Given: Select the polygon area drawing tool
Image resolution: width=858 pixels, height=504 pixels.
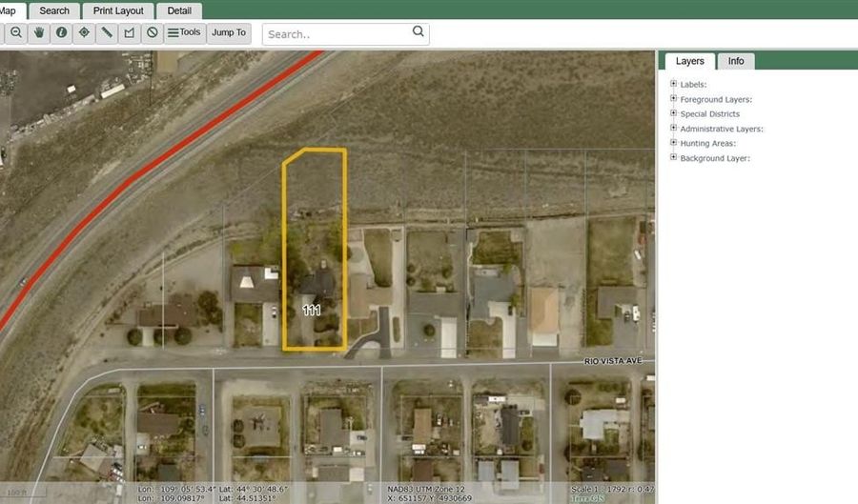Looking at the screenshot, I should click(x=130, y=32).
